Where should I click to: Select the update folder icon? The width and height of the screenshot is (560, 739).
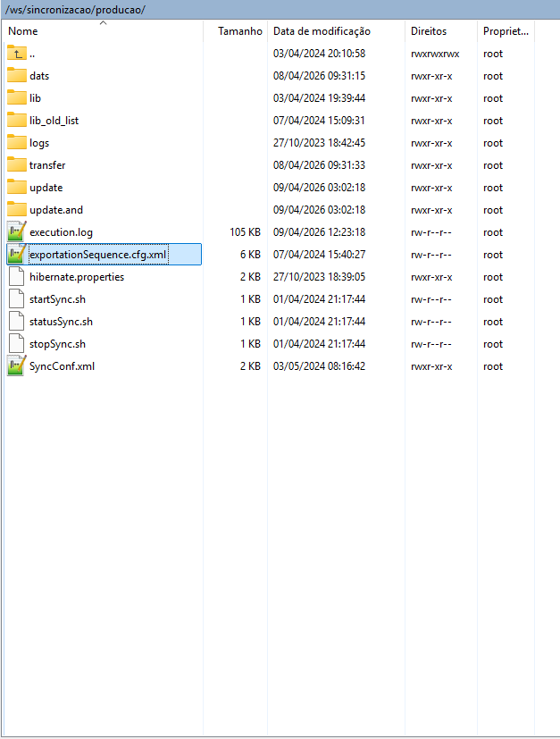point(17,187)
